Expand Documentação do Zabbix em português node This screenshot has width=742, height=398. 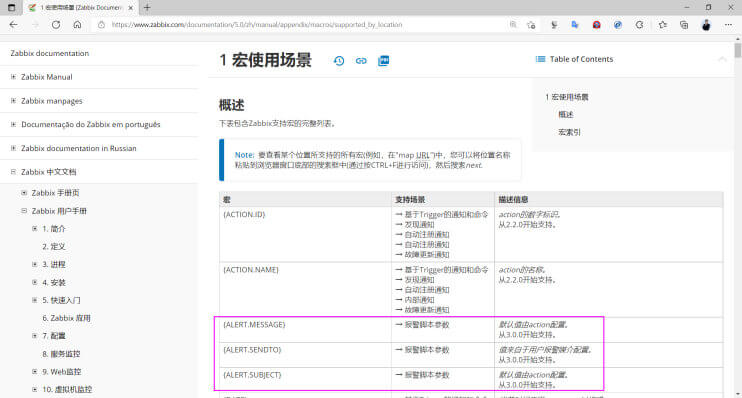click(x=13, y=124)
